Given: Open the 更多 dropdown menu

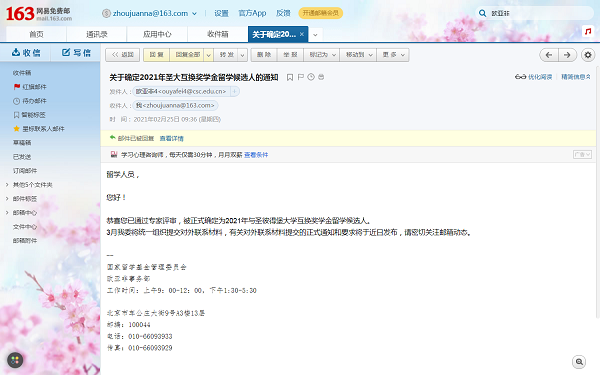Looking at the screenshot, I should coord(393,55).
